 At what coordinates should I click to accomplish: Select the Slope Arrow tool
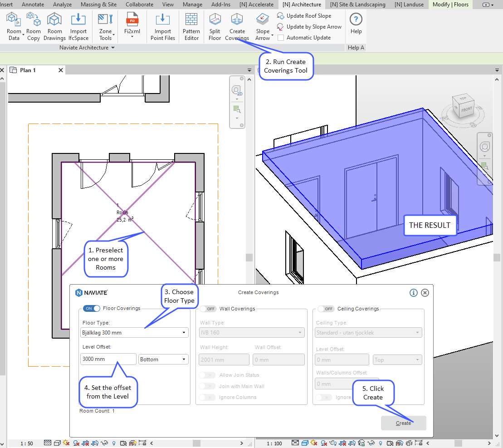tap(263, 26)
